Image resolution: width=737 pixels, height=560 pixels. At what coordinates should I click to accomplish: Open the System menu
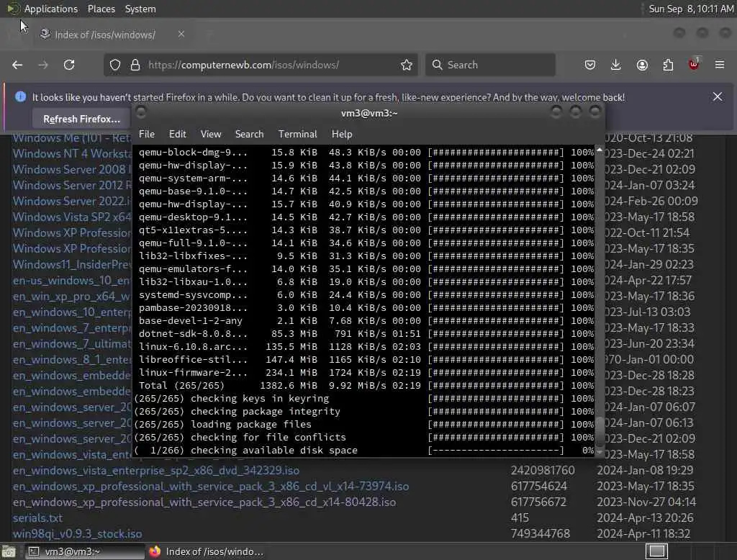tap(140, 9)
